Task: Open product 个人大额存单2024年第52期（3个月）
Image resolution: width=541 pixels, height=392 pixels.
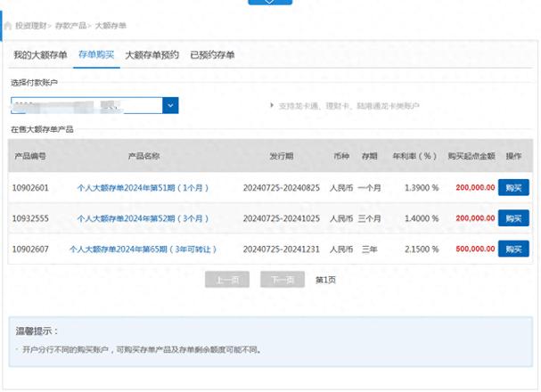Action: [x=143, y=218]
